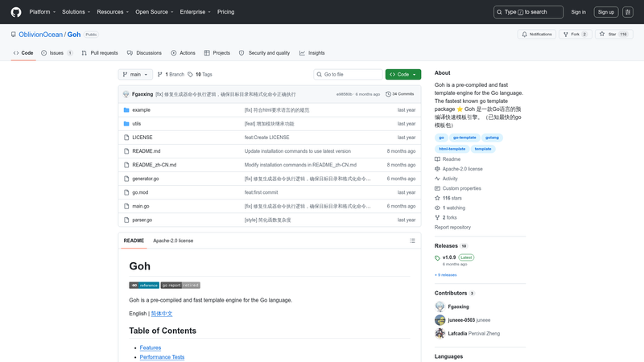644x362 pixels.
Task: Switch to the Discussions tab
Action: point(144,53)
